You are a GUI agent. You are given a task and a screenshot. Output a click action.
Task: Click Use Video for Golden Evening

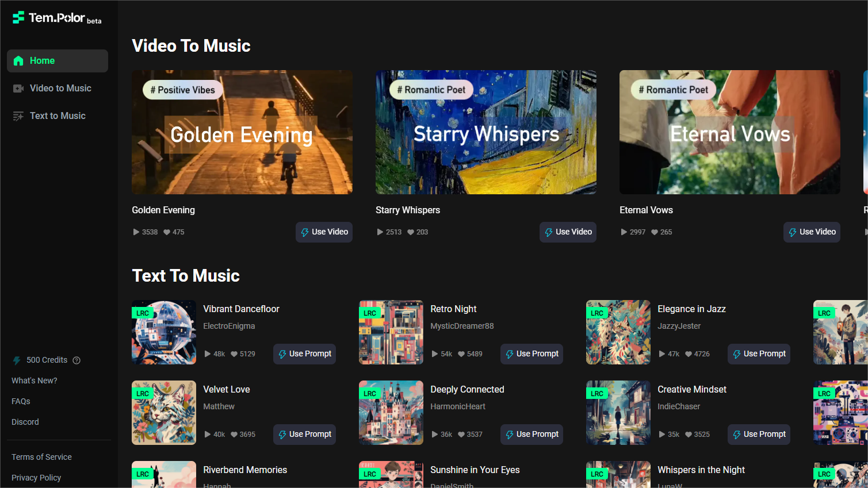324,232
